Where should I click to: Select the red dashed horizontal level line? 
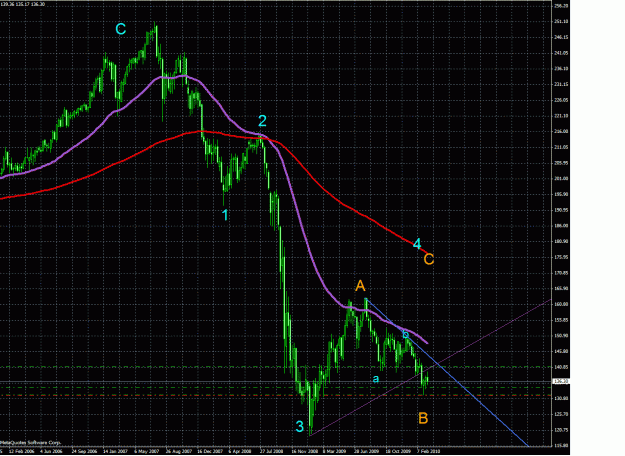tap(276, 395)
